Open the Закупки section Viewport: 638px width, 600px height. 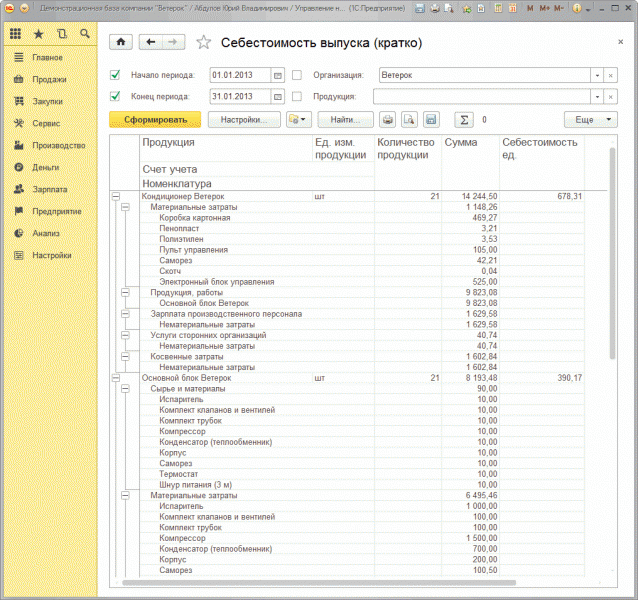click(x=50, y=101)
